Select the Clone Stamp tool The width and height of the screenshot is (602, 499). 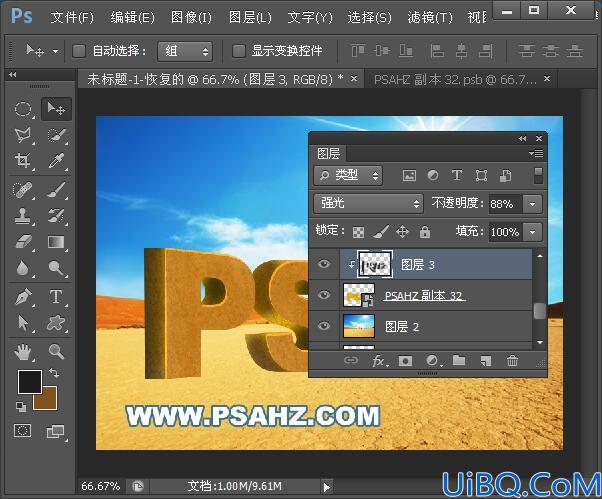point(23,216)
